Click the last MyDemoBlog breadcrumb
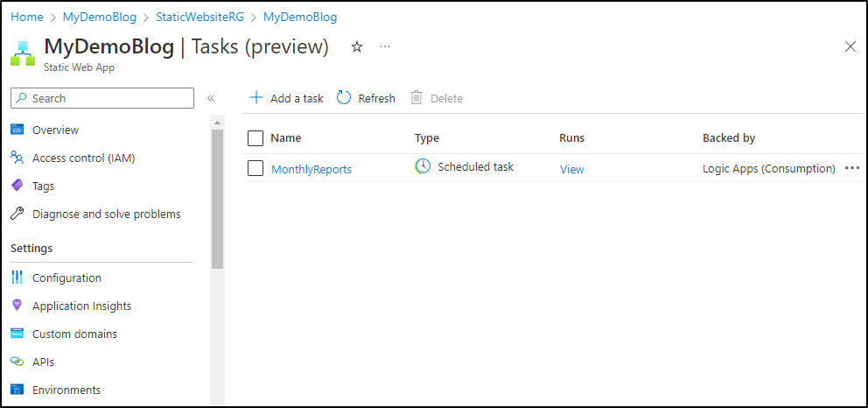 [x=300, y=18]
